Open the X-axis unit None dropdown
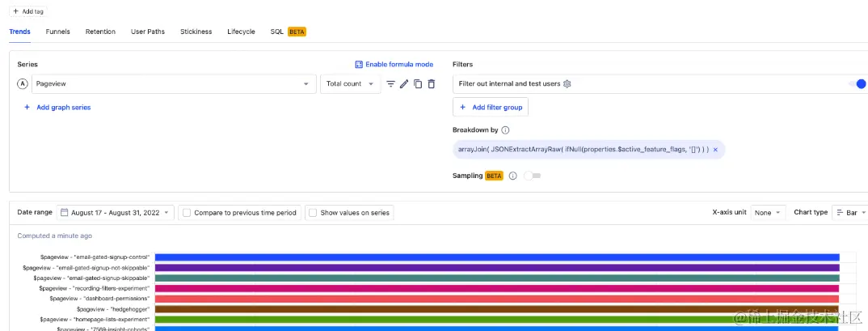 click(x=768, y=212)
